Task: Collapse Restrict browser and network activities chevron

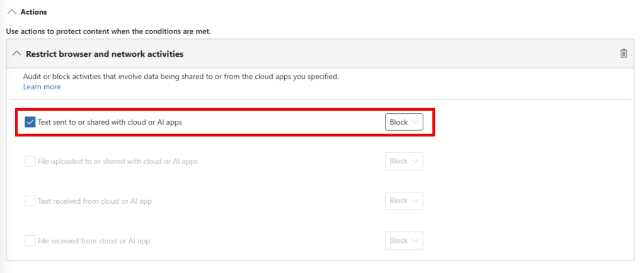Action: [16, 54]
